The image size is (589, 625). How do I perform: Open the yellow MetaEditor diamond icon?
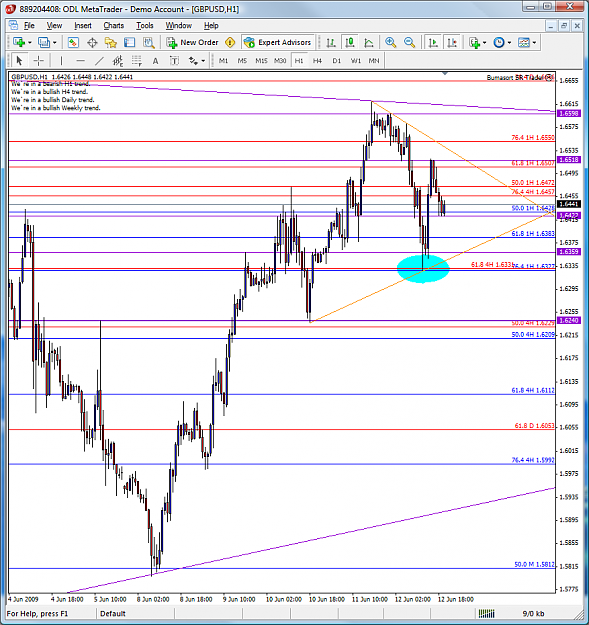[230, 42]
